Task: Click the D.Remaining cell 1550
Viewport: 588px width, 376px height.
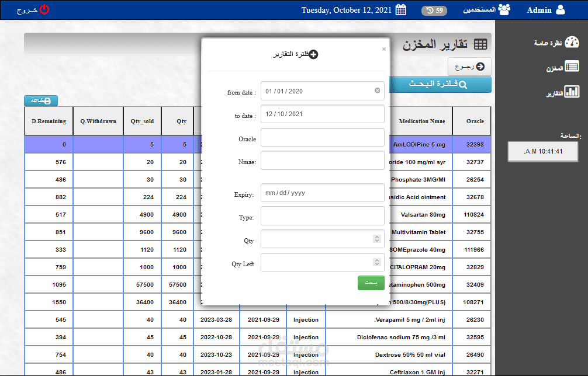Action: click(49, 302)
